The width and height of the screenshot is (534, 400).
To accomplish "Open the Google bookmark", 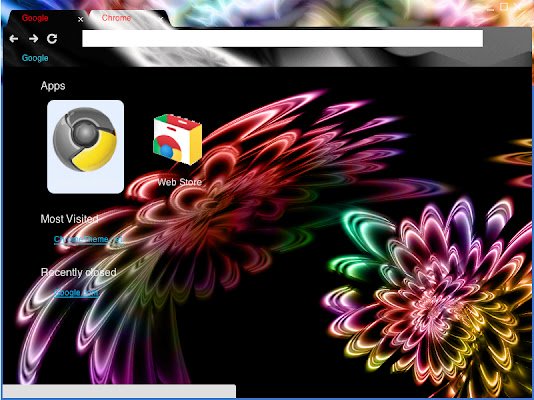I will 35,58.
